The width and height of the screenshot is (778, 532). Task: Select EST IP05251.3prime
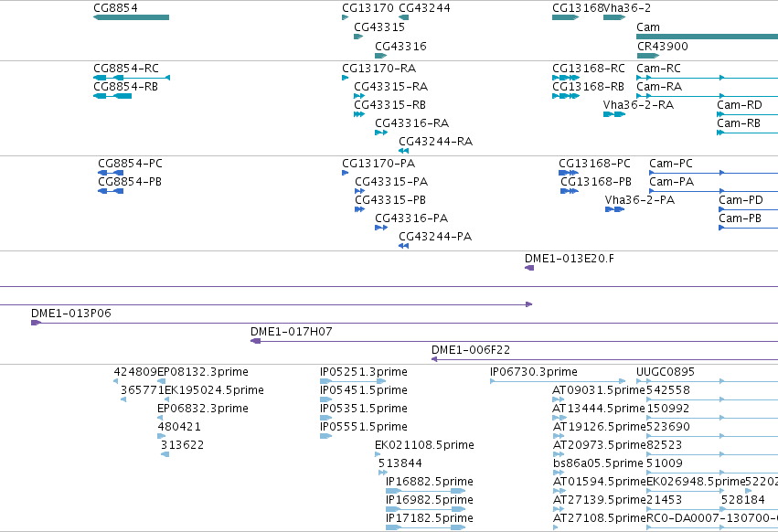[364, 372]
